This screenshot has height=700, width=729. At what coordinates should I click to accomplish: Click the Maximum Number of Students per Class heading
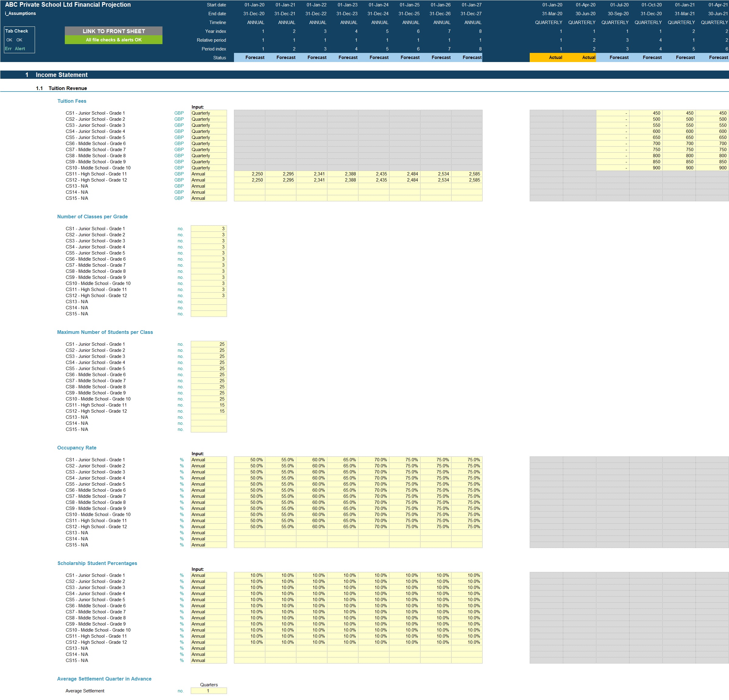coord(105,332)
